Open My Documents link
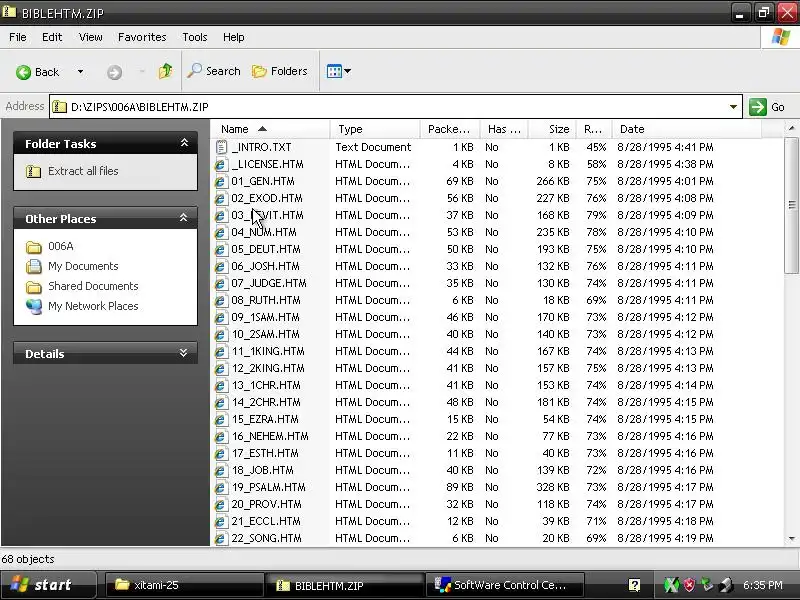The image size is (800, 600). pyautogui.click(x=83, y=266)
